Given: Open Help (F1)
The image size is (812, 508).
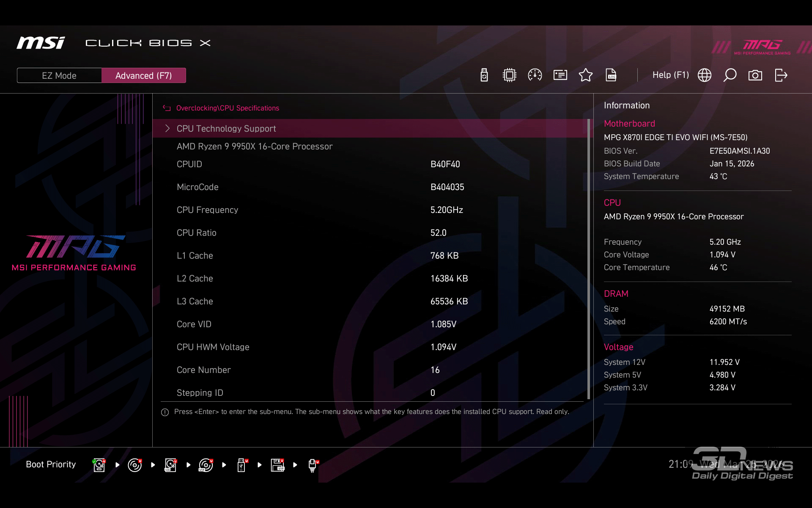Looking at the screenshot, I should point(670,75).
